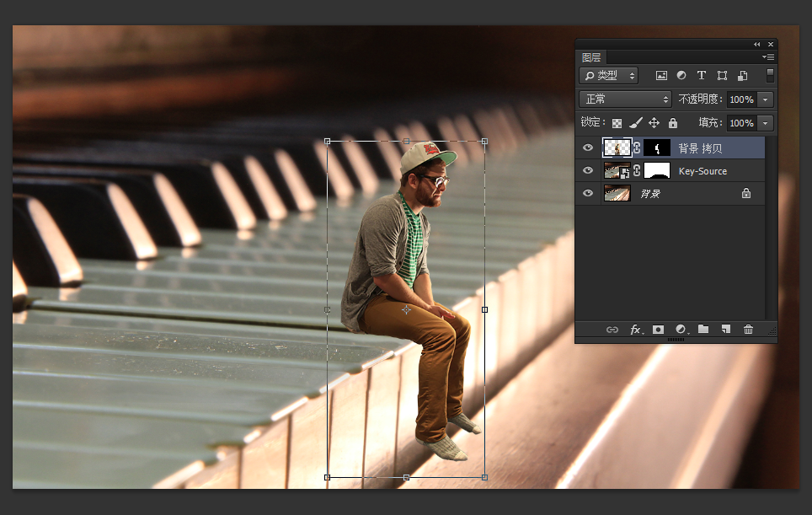Lock transparent pixels for the layer

point(617,123)
